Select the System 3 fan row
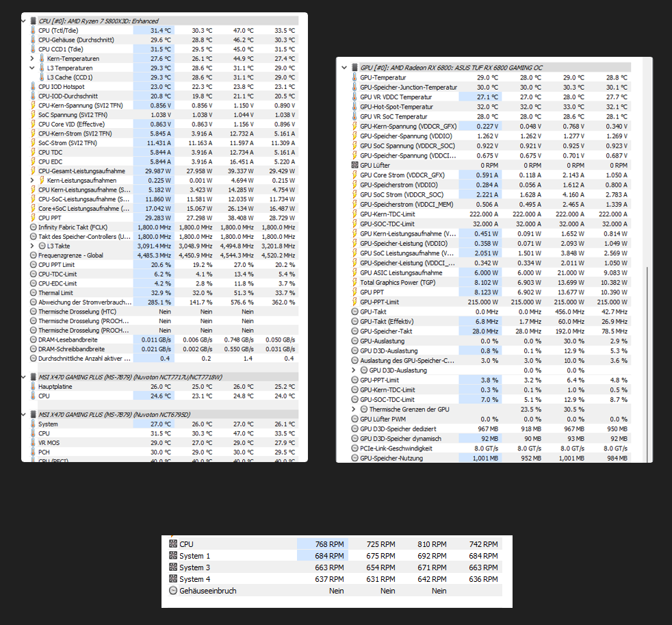 click(x=335, y=567)
